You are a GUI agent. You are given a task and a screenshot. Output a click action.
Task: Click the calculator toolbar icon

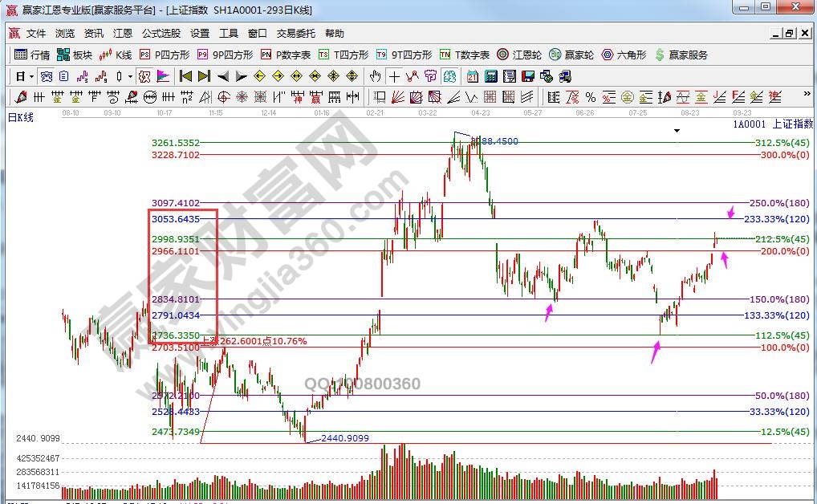click(490, 76)
